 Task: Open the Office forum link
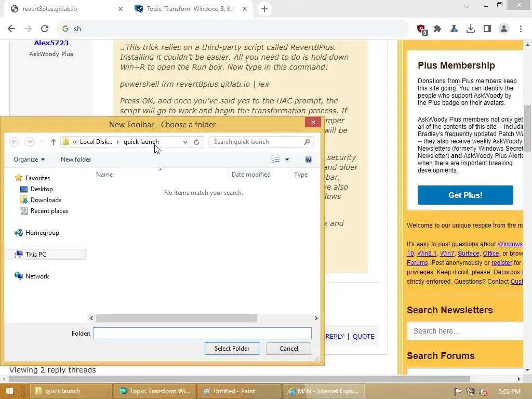click(x=490, y=254)
